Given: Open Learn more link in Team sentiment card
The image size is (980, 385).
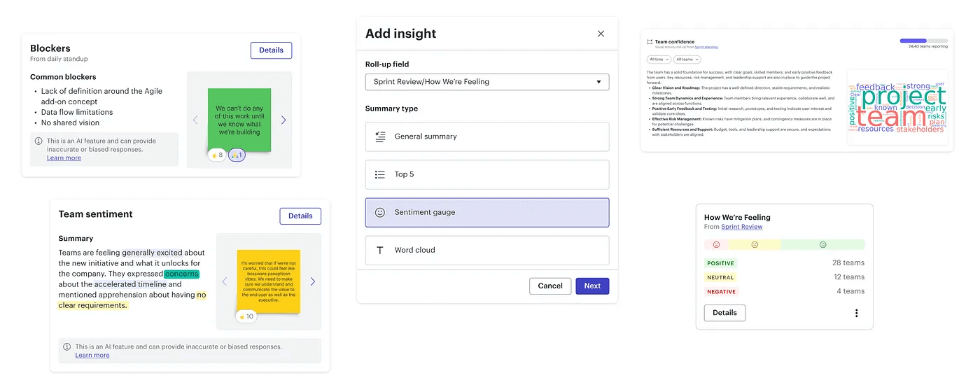Looking at the screenshot, I should click(x=92, y=356).
